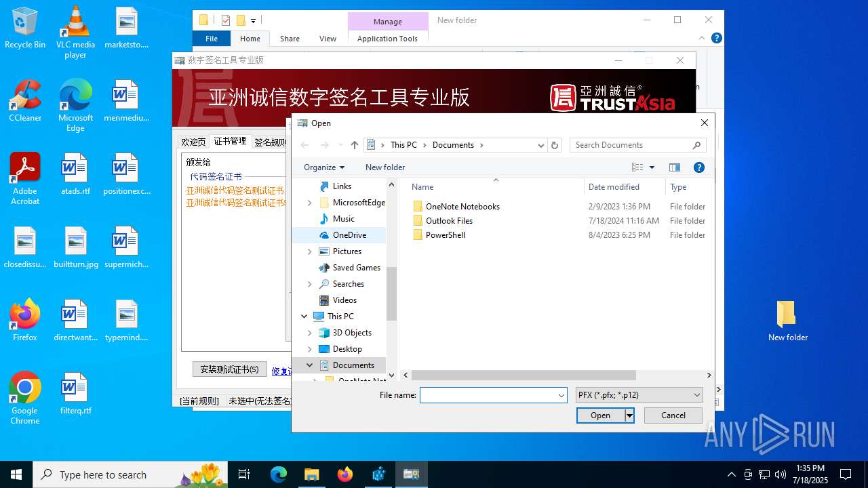
Task: Expand the 3D Objects tree node
Action: pos(310,333)
